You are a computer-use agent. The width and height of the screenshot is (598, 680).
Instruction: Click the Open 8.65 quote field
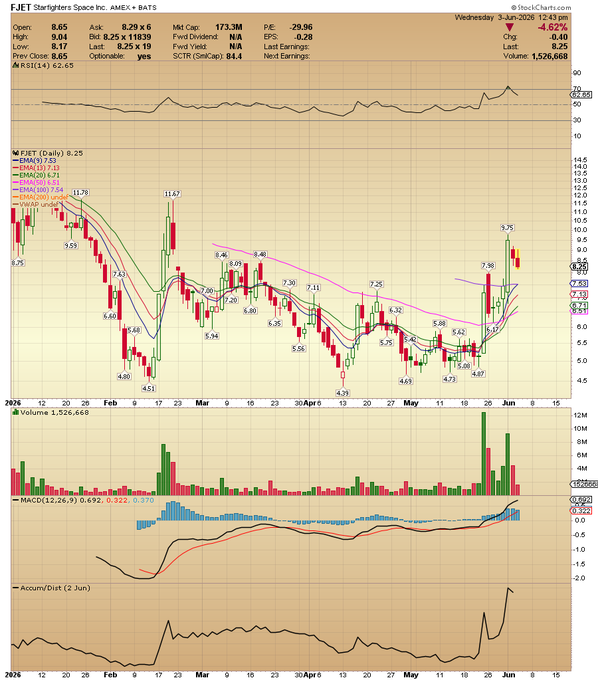(x=40, y=27)
